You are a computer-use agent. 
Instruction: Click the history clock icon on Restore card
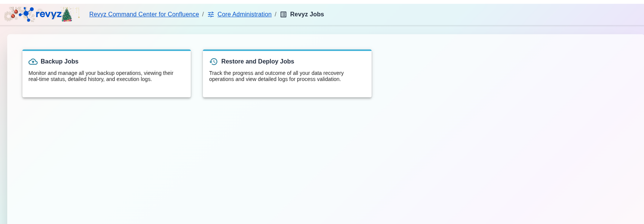[x=214, y=62]
